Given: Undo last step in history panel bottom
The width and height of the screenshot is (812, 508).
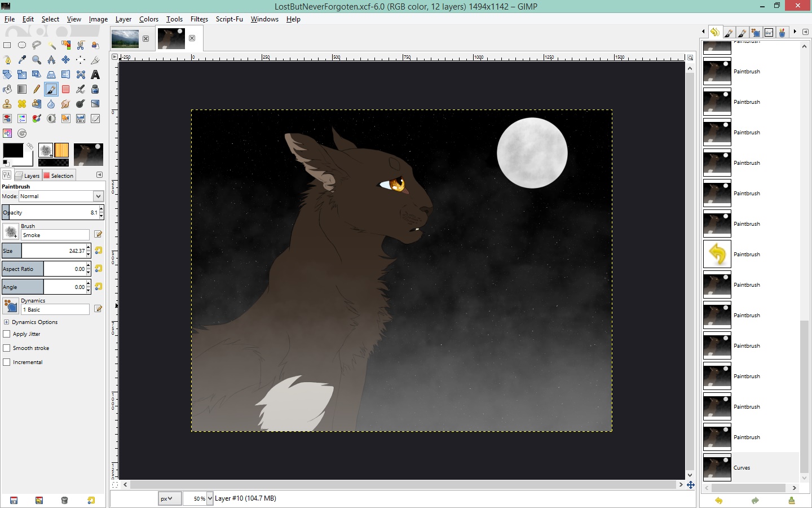Looking at the screenshot, I should (x=718, y=501).
